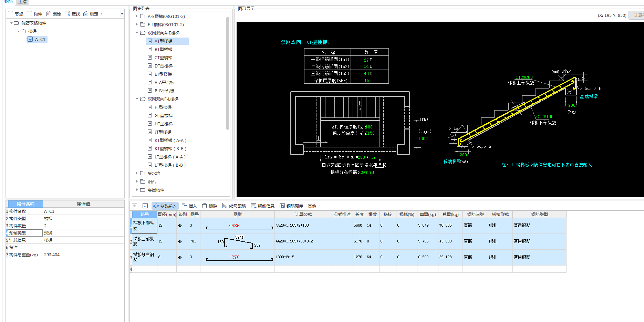The width and height of the screenshot is (644, 322).
Task: Edit lower rebar value C12@100
Action: [x=544, y=117]
